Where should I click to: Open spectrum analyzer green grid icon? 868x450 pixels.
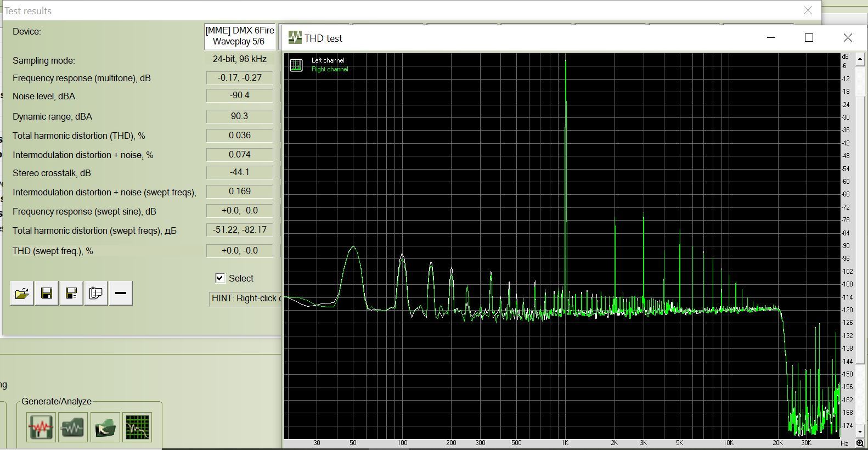(137, 427)
